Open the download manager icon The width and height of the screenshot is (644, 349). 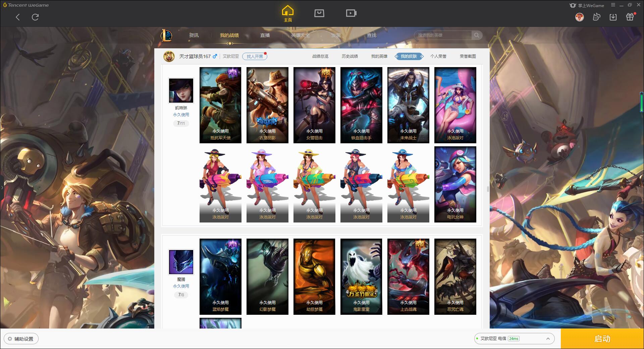pos(613,17)
